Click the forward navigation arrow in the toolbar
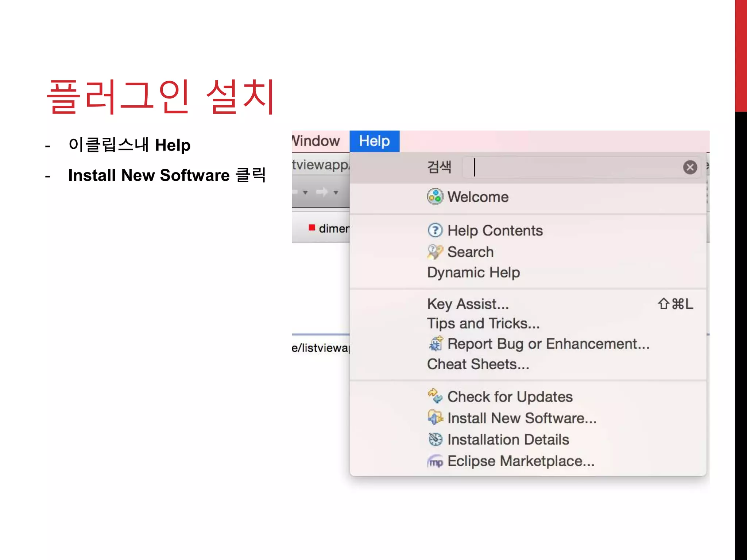This screenshot has width=747, height=560. coord(322,192)
